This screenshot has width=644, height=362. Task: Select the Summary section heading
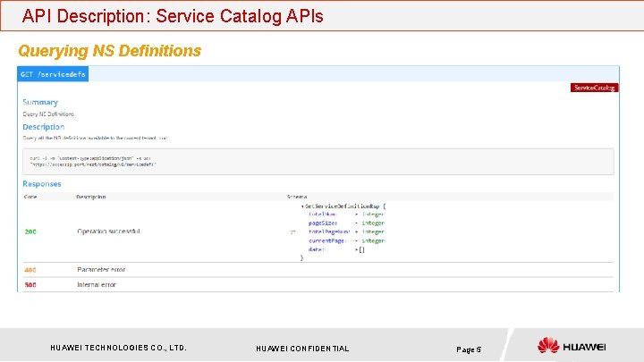pyautogui.click(x=40, y=103)
